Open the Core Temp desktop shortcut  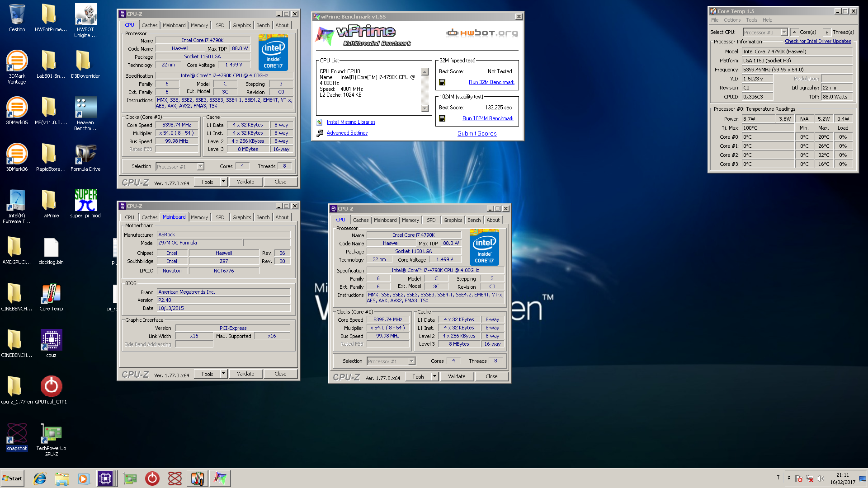(51, 297)
